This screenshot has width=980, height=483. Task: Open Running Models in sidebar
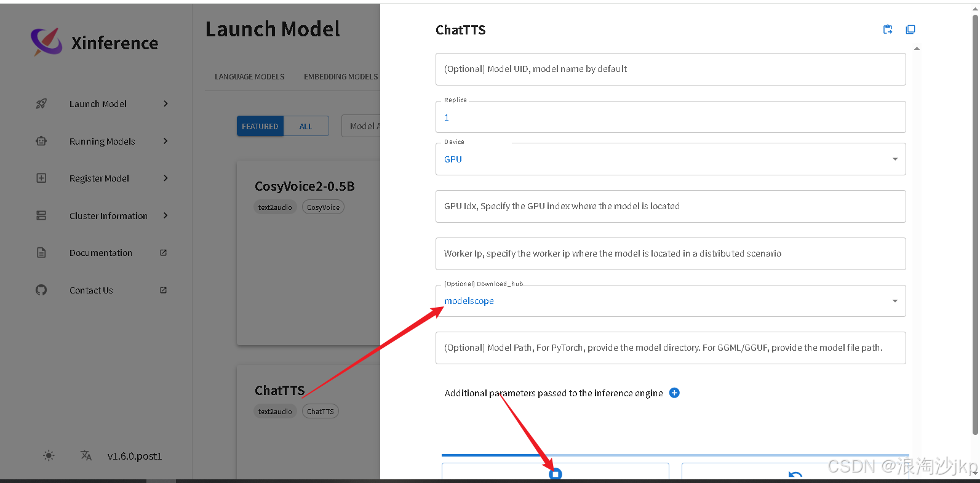point(102,141)
